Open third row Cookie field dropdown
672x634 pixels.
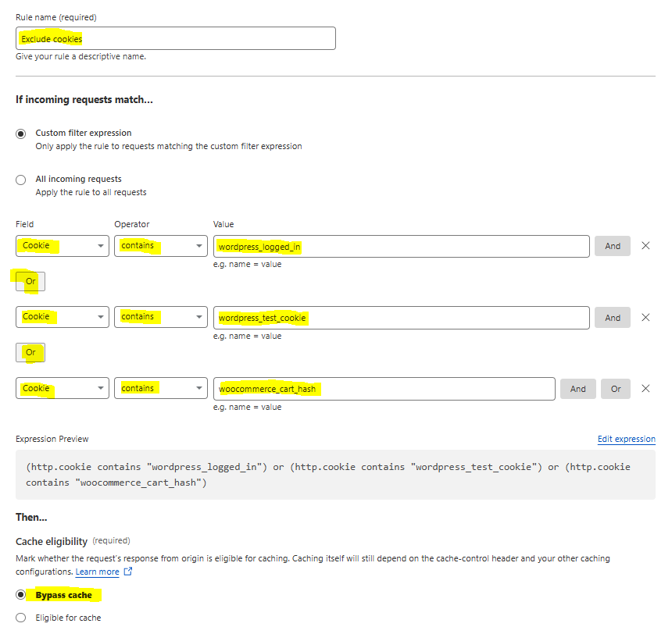[x=63, y=388]
